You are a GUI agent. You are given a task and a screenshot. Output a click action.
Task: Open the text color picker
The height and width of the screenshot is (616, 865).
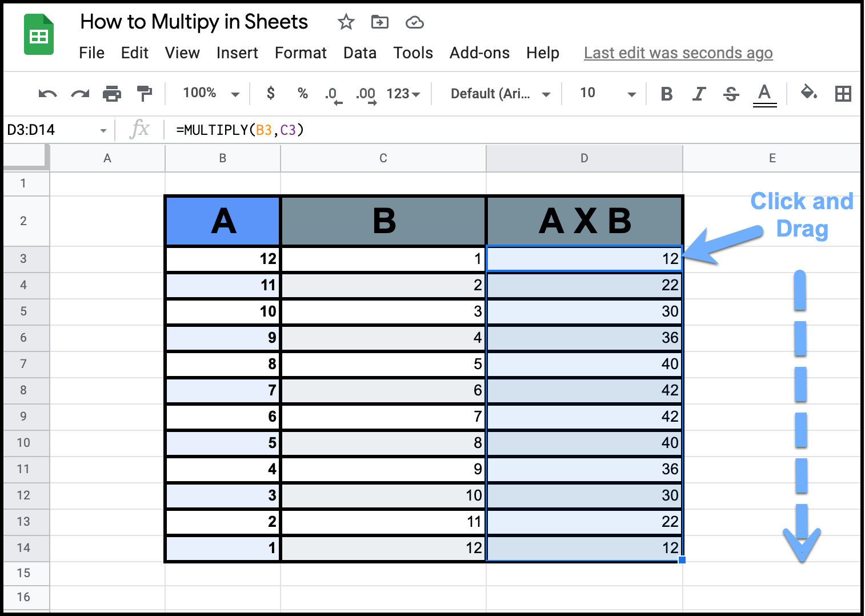tap(764, 93)
